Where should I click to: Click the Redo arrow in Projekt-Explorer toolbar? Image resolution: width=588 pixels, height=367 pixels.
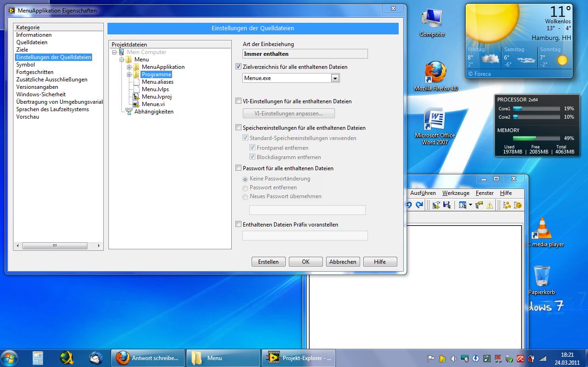coord(419,205)
